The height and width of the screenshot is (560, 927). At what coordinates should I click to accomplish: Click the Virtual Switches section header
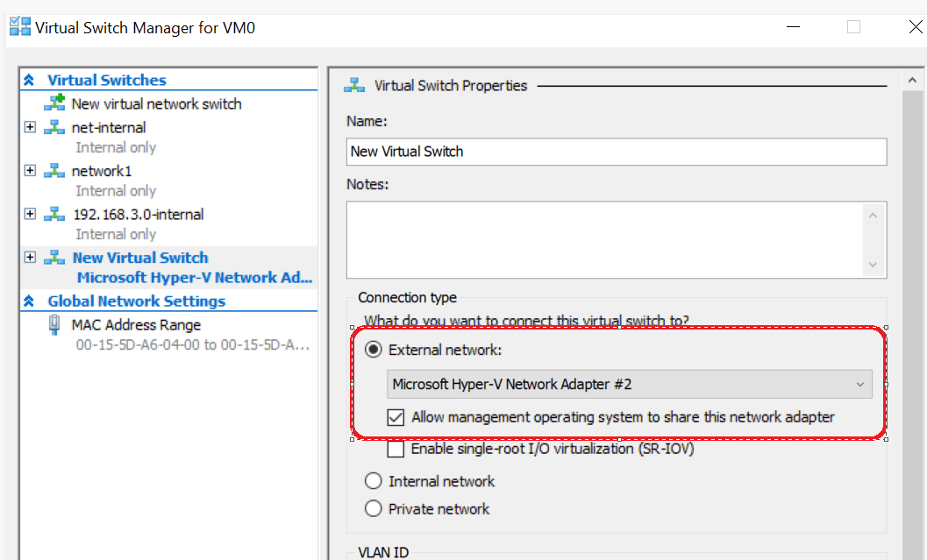[107, 80]
